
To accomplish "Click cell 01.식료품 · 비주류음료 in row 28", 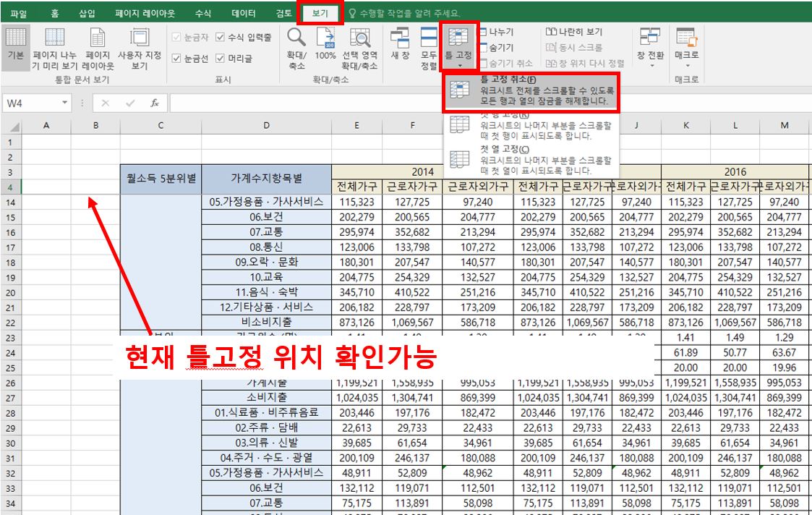I will (x=266, y=413).
